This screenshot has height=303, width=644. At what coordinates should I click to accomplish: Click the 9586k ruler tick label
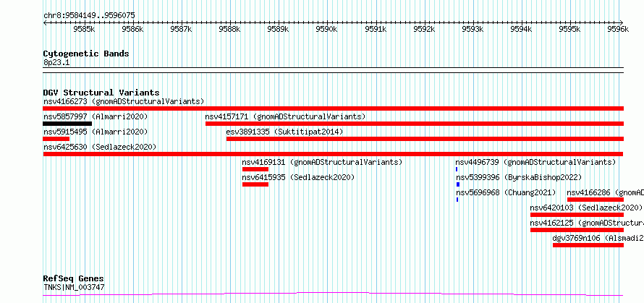pyautogui.click(x=132, y=29)
